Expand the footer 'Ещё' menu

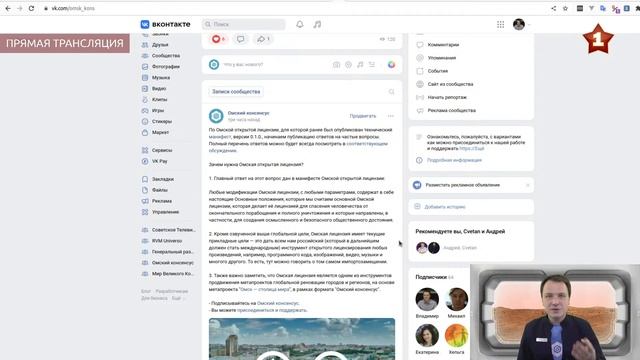(177, 298)
